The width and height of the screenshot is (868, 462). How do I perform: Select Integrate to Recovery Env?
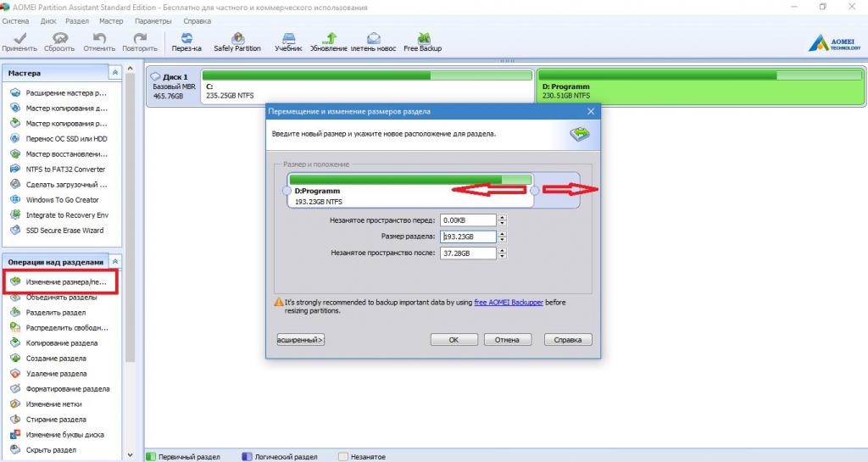point(58,215)
